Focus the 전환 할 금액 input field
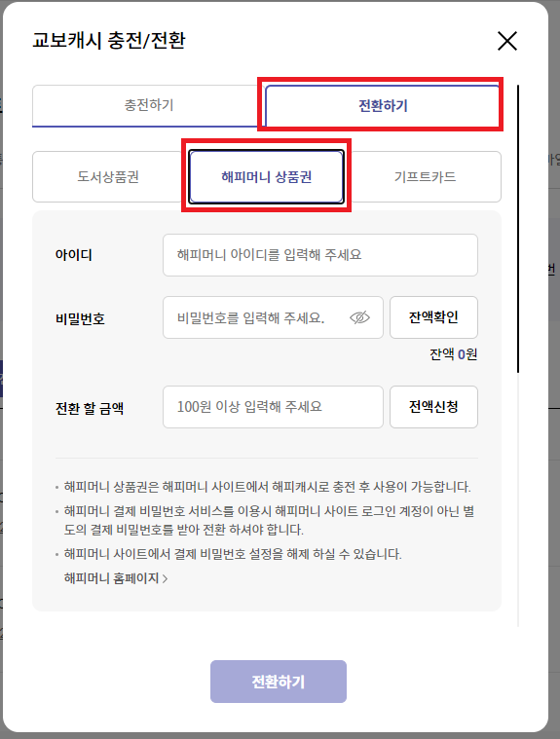 273,407
